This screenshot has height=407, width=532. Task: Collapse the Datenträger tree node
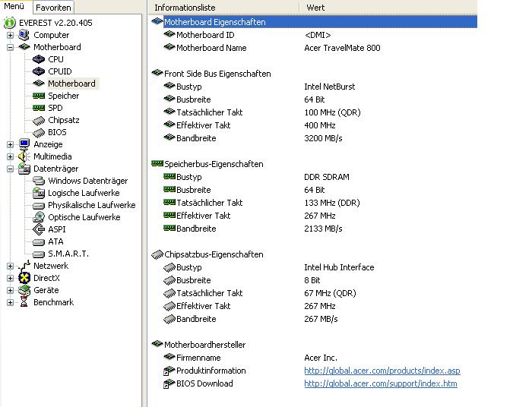click(x=10, y=169)
